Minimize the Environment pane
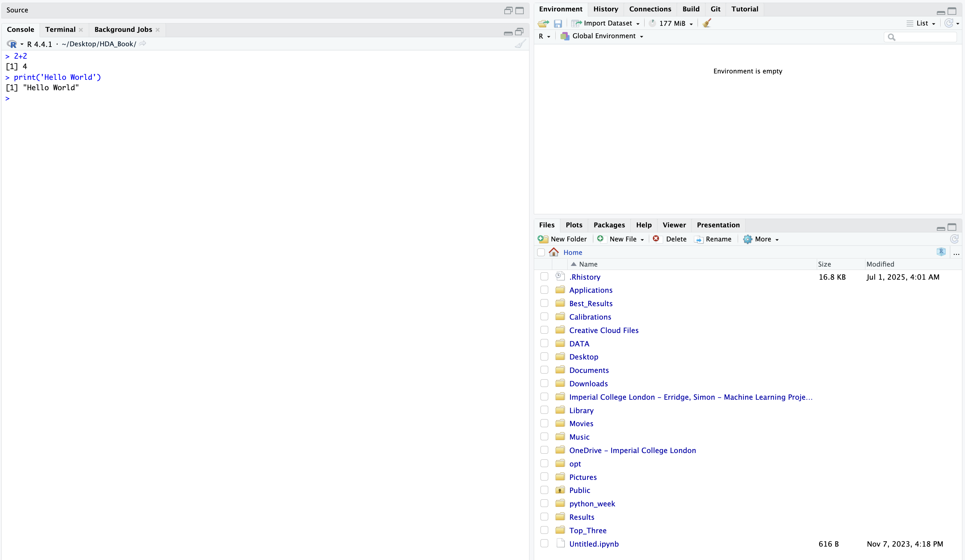Image resolution: width=965 pixels, height=560 pixels. [941, 12]
